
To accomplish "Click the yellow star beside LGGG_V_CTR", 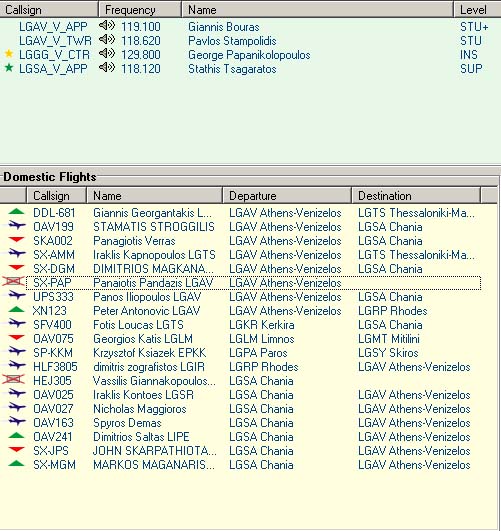I will click(x=9, y=54).
